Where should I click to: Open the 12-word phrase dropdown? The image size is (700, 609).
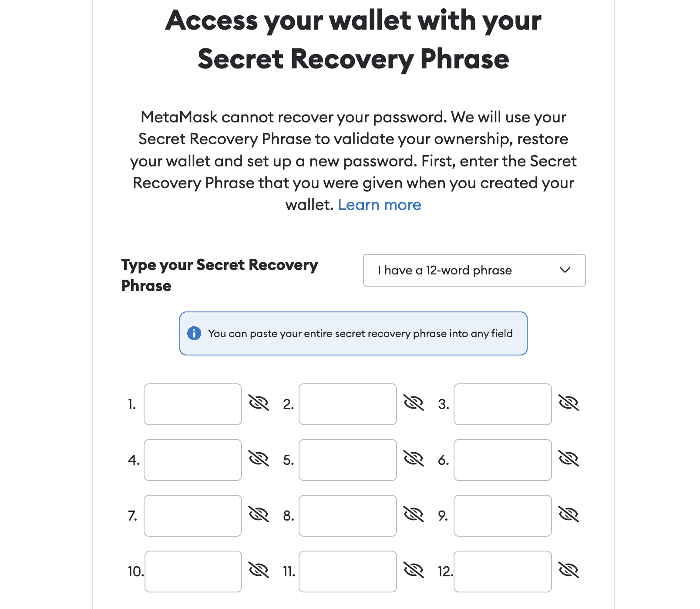pos(474,270)
